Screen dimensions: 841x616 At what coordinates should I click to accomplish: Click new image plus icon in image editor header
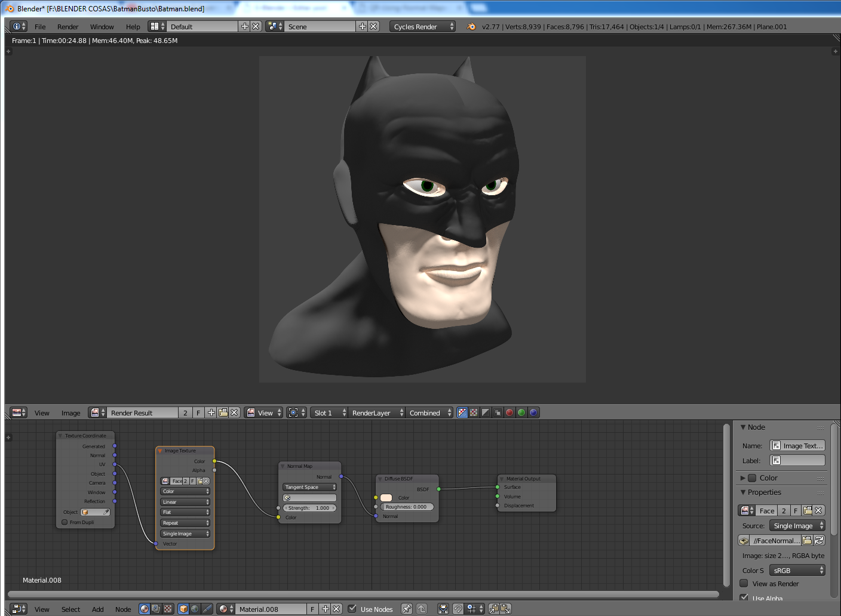(211, 412)
